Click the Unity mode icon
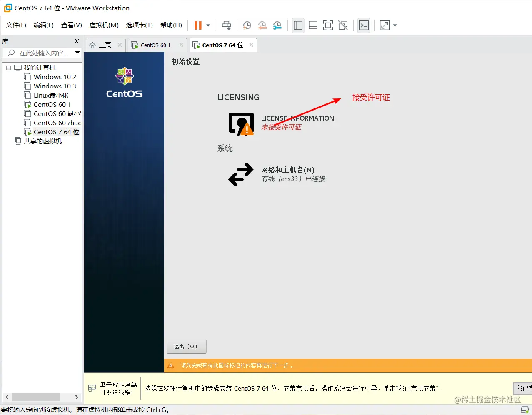Image resolution: width=532 pixels, height=415 pixels. pos(343,25)
